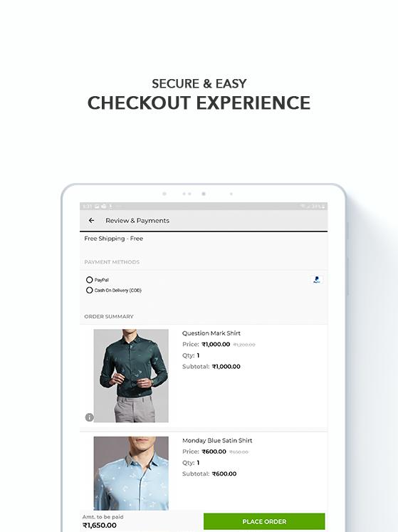Click the Question Mark Shirt title
This screenshot has height=532, width=398.
211,333
